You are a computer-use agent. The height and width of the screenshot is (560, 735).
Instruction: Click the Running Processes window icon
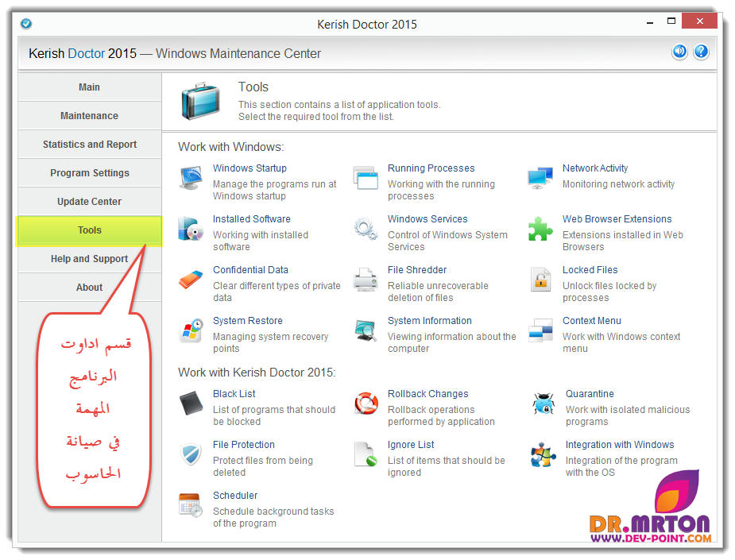tap(366, 178)
